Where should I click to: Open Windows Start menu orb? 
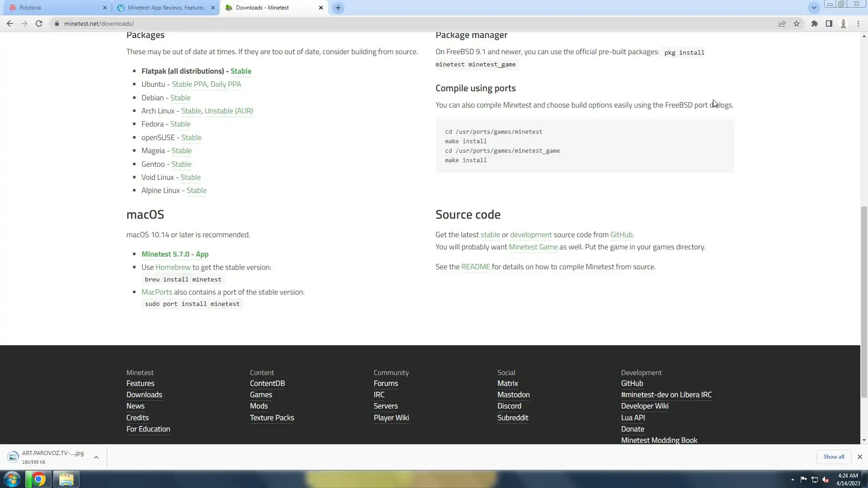(12, 479)
